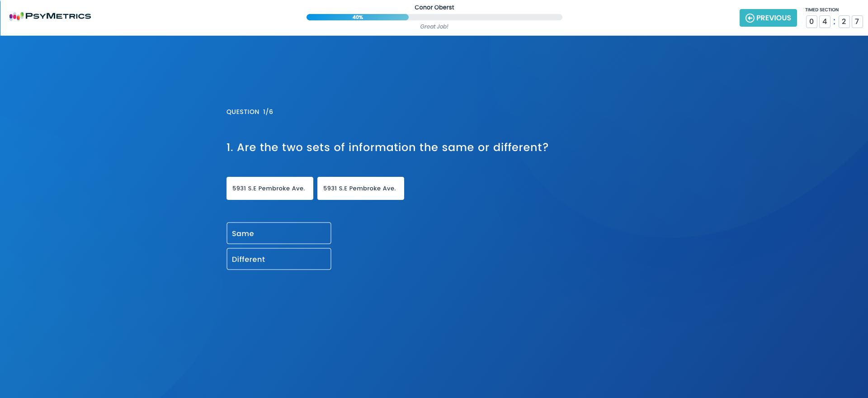Click the QUESTION 1/6 counter label
Viewport: 868px width, 398px height.
(x=250, y=112)
